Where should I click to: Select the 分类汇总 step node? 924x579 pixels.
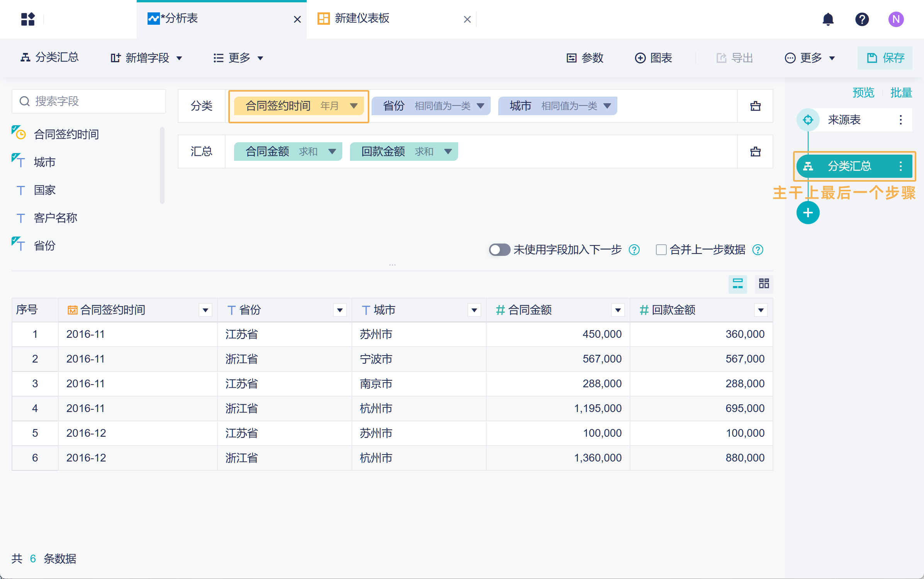click(849, 166)
